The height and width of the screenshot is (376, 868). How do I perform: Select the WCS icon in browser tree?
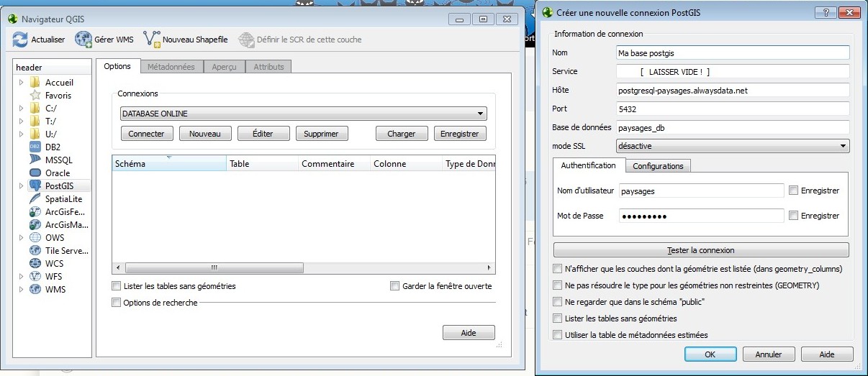[x=35, y=264]
